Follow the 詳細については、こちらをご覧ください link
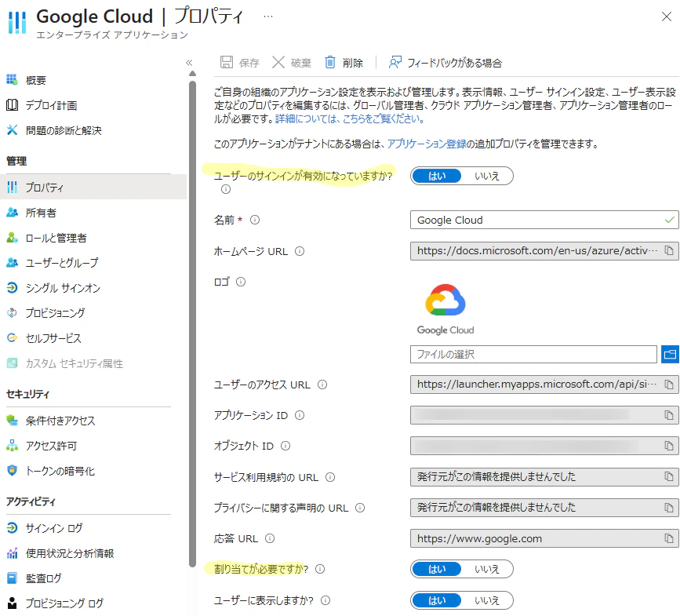Image resolution: width=680 pixels, height=616 pixels. tap(350, 118)
